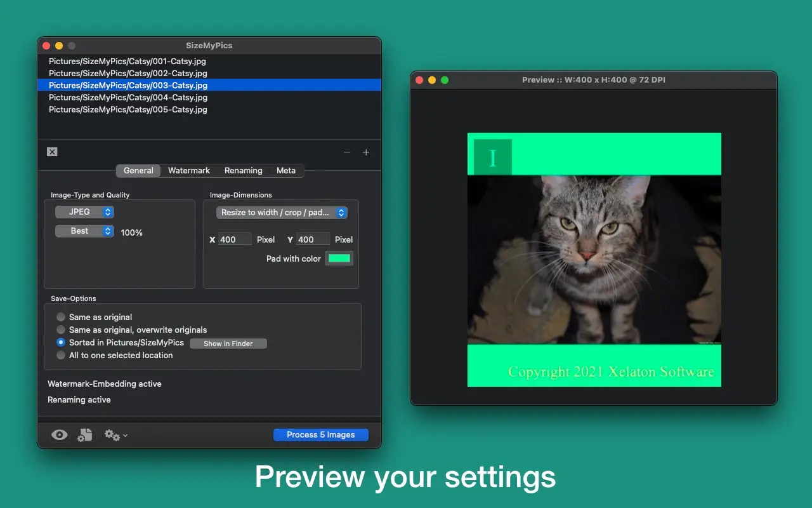Viewport: 812px width, 508px height.
Task: Click the eye preview icon
Action: (60, 435)
